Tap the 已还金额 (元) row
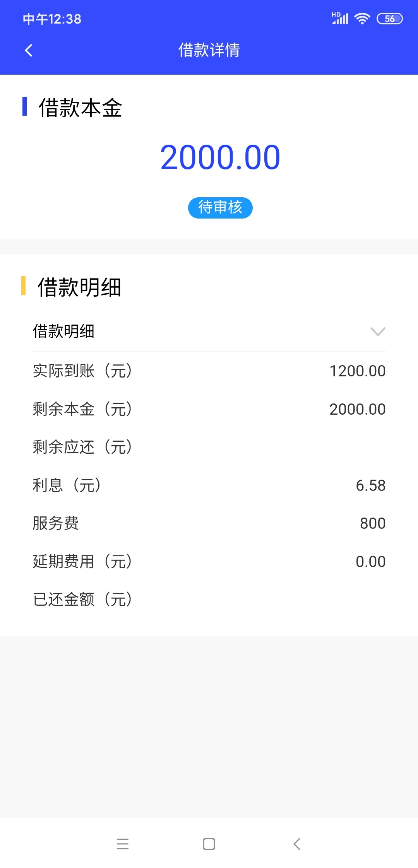This screenshot has height=868, width=418. click(209, 600)
